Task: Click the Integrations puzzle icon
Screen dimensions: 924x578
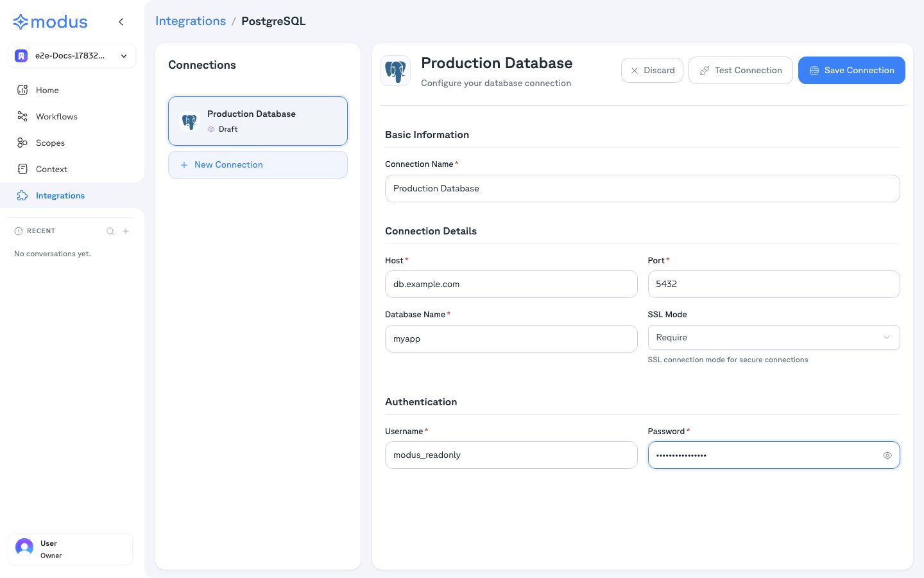Action: pos(22,195)
